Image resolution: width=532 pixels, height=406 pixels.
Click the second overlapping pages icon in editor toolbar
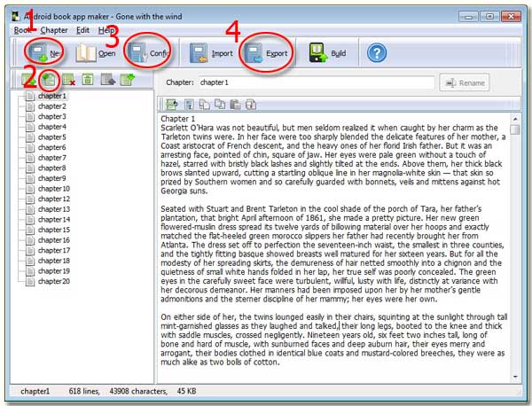click(x=220, y=105)
